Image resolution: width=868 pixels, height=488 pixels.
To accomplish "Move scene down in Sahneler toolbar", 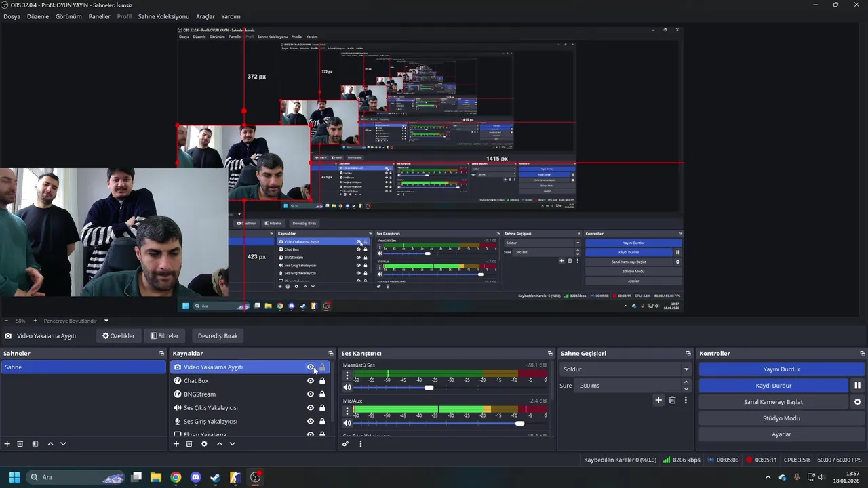I will tap(63, 444).
